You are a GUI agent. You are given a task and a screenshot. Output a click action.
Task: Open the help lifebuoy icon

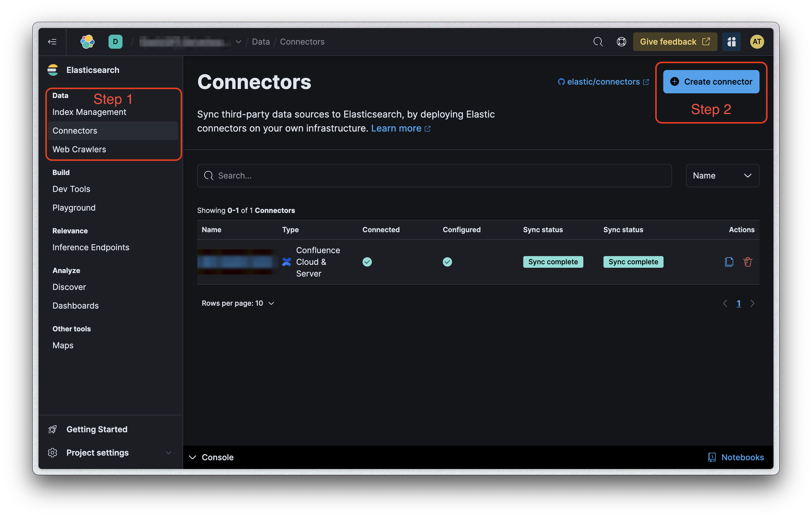(621, 42)
